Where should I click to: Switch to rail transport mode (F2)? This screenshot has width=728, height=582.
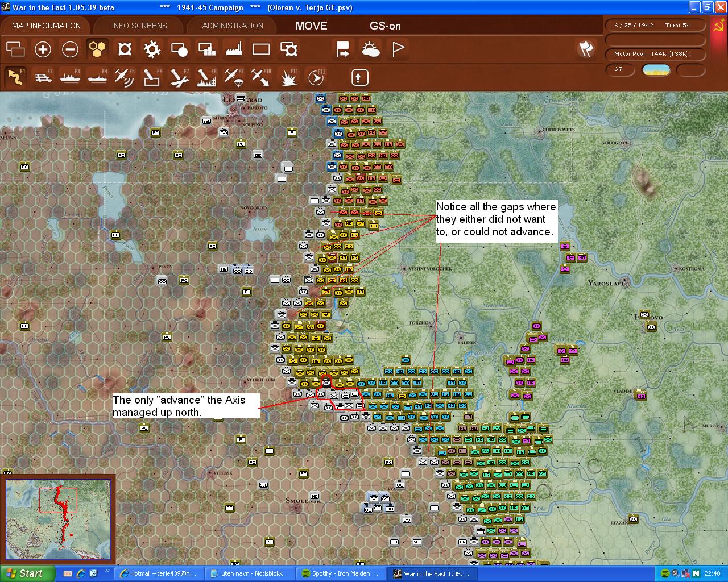click(x=43, y=77)
